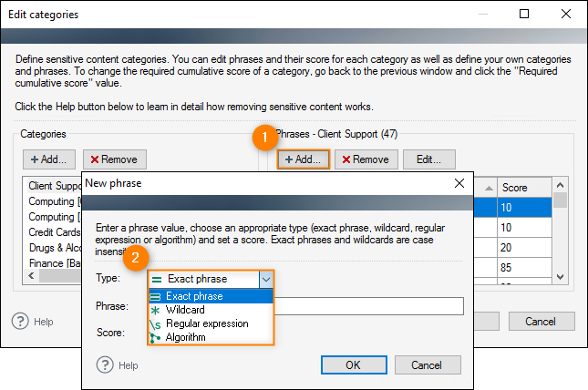Click into the Phrase text field
Screen dimensions: 588x390
(369, 306)
